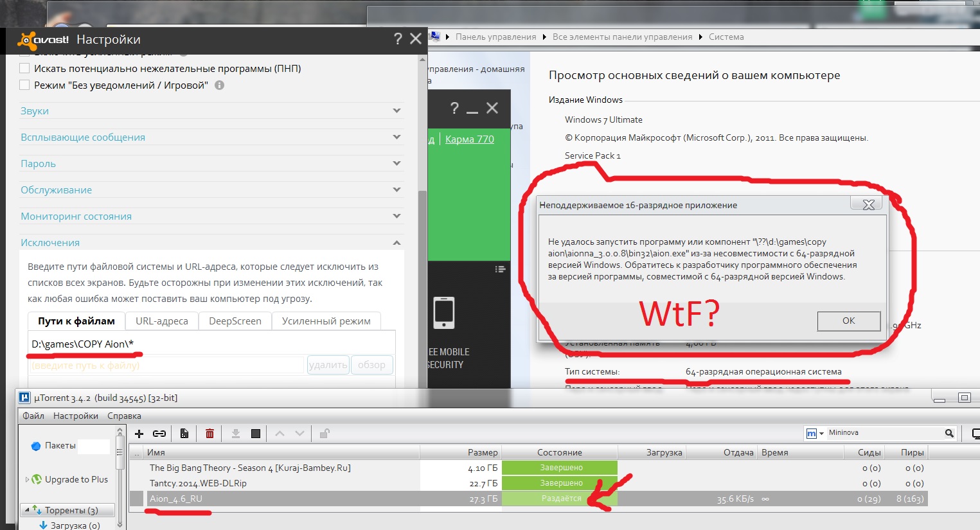Open the DeepScreen tab
Image resolution: width=980 pixels, height=530 pixels.
(235, 321)
